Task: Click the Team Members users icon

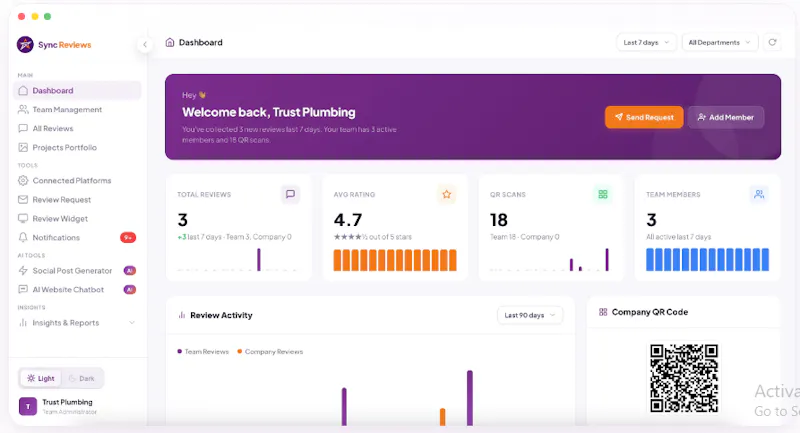Action: point(759,194)
